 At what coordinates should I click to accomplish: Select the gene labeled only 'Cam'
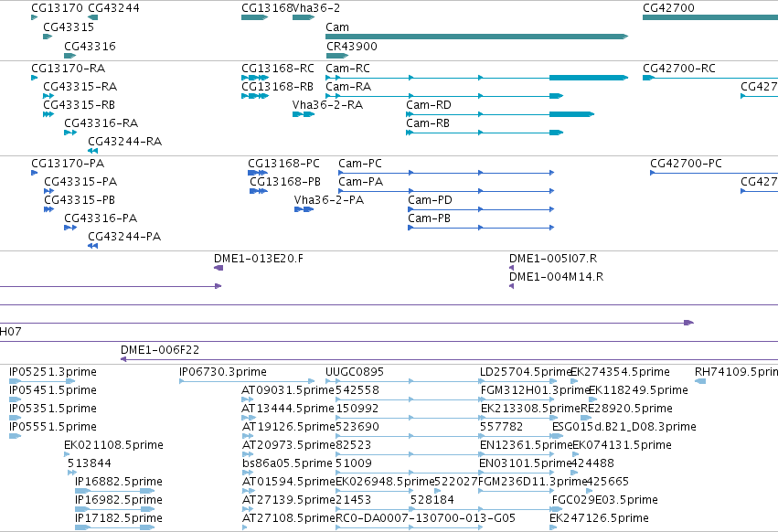tap(337, 27)
